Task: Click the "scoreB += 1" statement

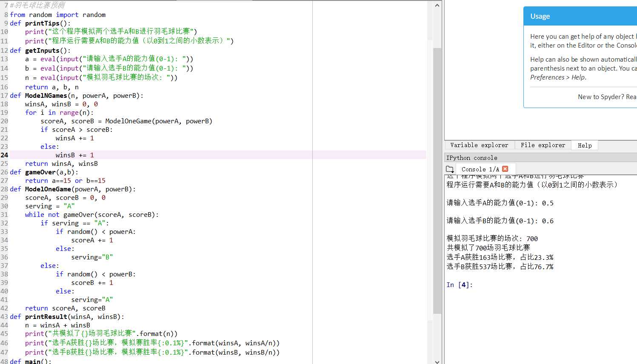Action: pos(92,283)
